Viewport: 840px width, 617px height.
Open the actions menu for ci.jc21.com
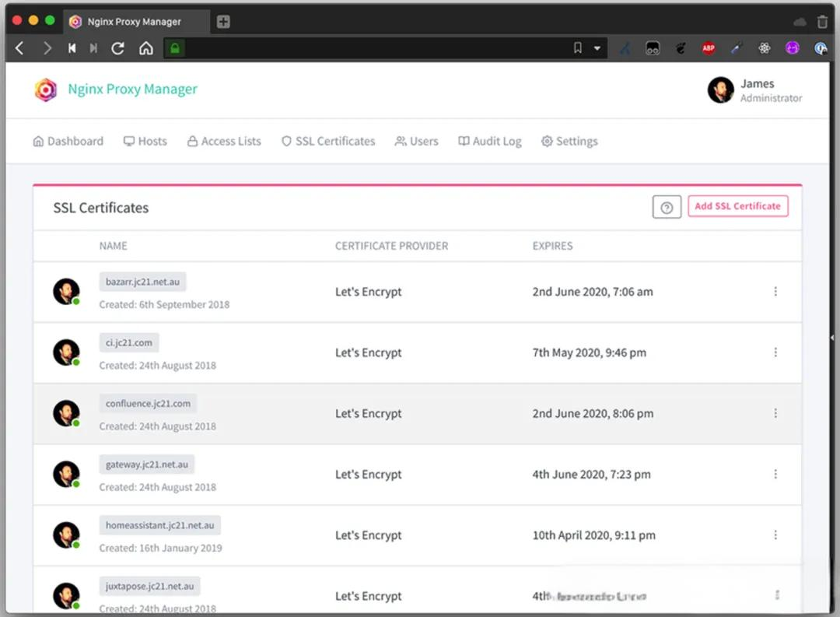point(775,352)
